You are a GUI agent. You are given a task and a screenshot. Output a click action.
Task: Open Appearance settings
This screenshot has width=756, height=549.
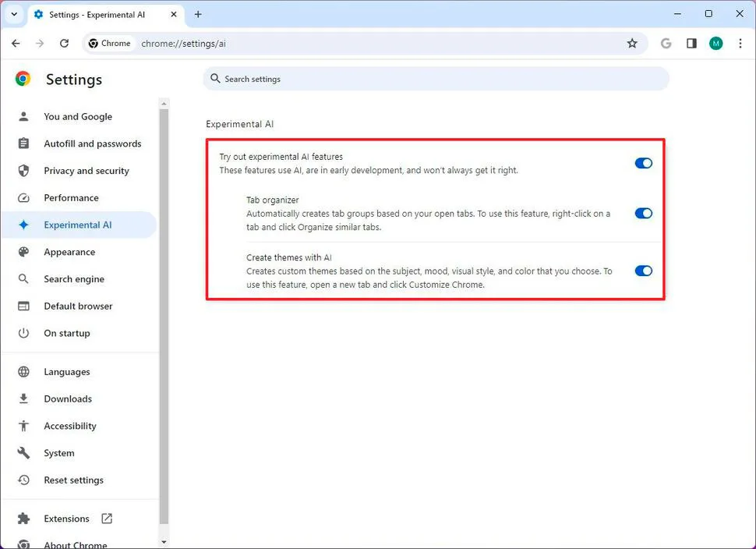(x=79, y=252)
